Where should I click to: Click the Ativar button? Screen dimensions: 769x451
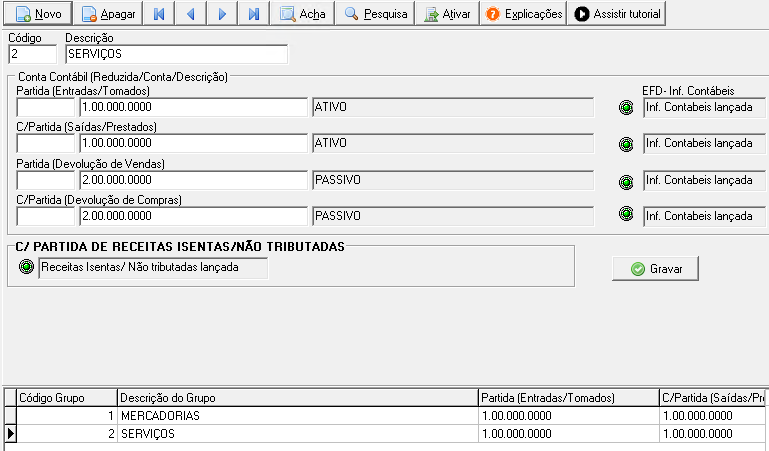click(x=447, y=14)
